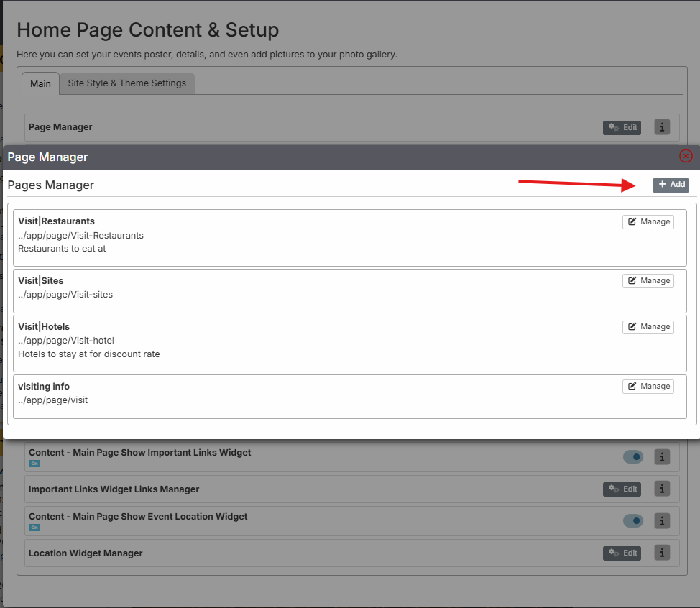Toggle Show Event Location Widget switch
Image resolution: width=700 pixels, height=608 pixels.
coord(633,520)
